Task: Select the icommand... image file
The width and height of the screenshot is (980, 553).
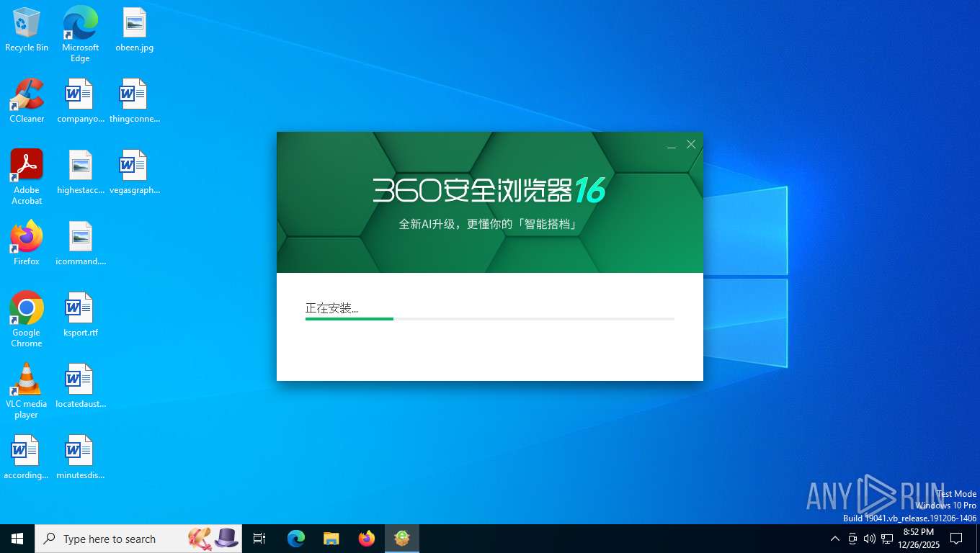Action: tap(80, 243)
